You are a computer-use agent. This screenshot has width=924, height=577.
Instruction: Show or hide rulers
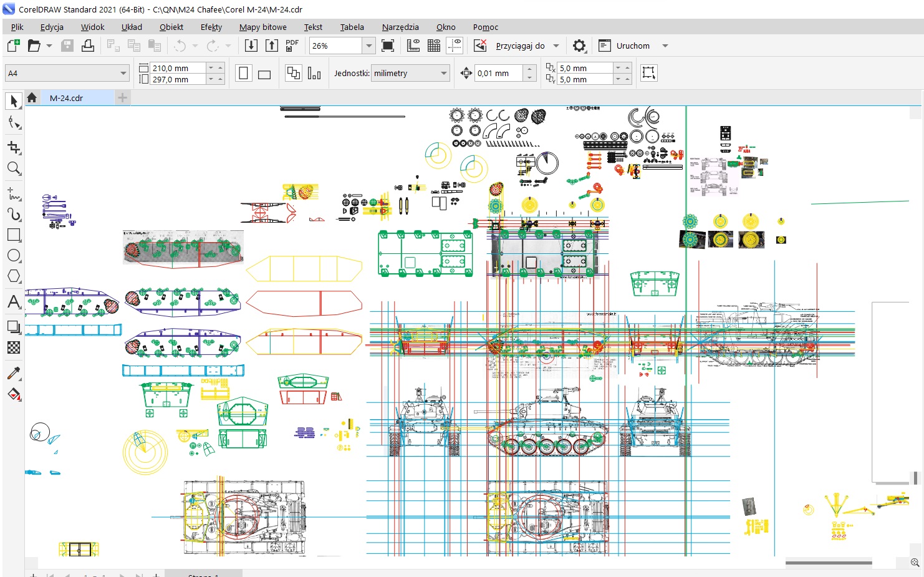point(413,46)
